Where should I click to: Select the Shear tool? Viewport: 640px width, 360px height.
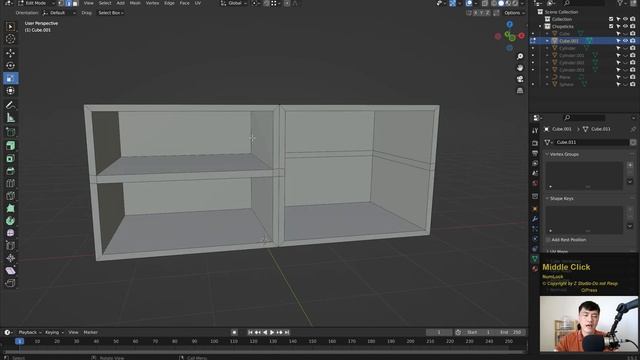pyautogui.click(x=11, y=270)
